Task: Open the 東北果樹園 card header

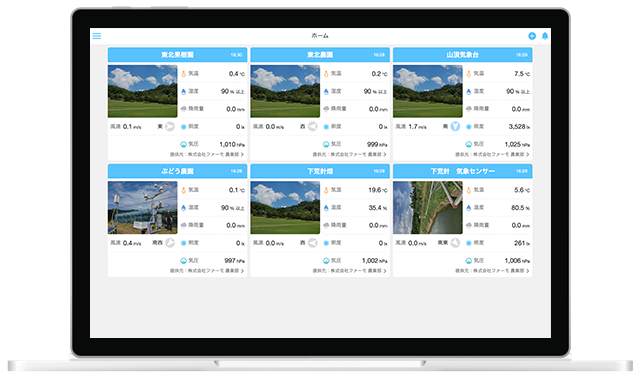Action: coord(177,55)
